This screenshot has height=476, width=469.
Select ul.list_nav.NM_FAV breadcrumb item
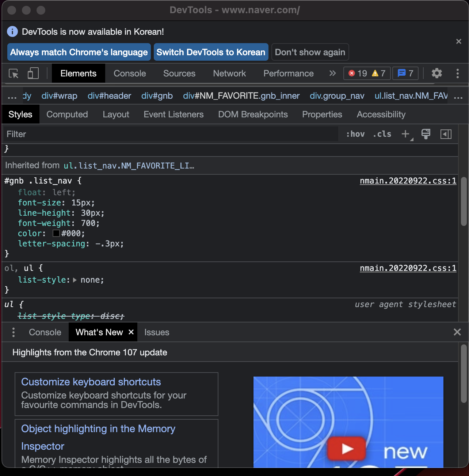411,96
